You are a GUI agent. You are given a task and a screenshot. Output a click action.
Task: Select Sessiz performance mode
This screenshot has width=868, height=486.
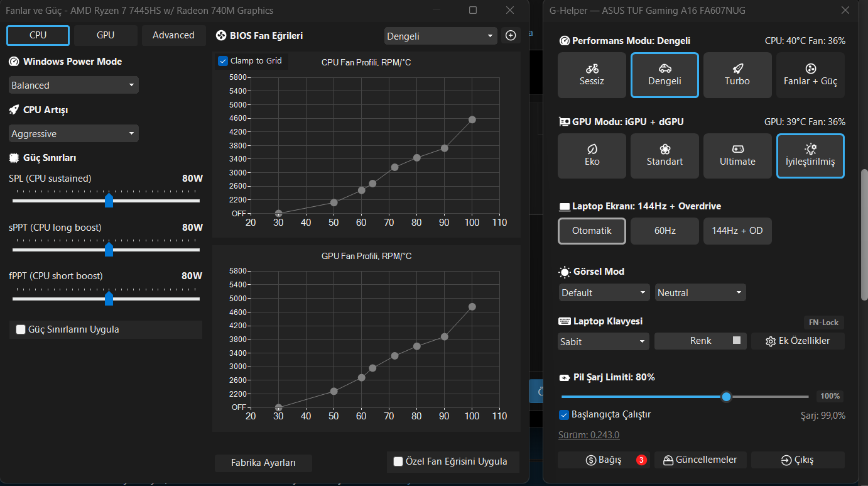[592, 75]
